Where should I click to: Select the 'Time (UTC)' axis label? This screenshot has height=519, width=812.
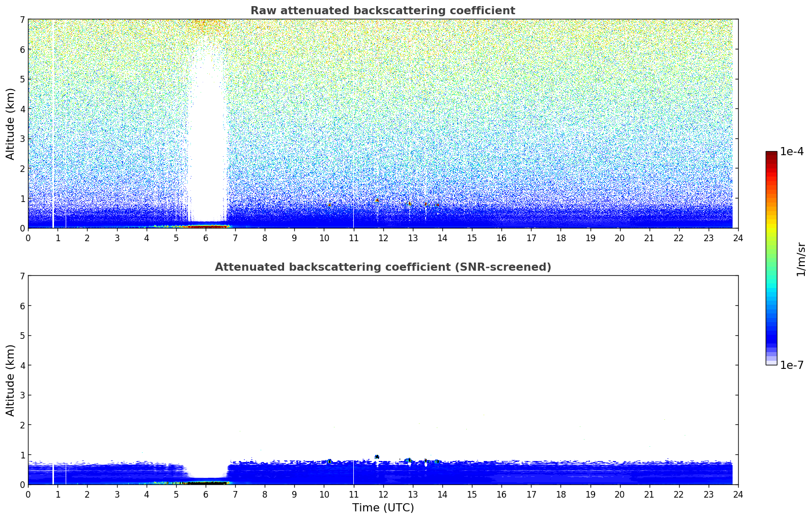(383, 508)
